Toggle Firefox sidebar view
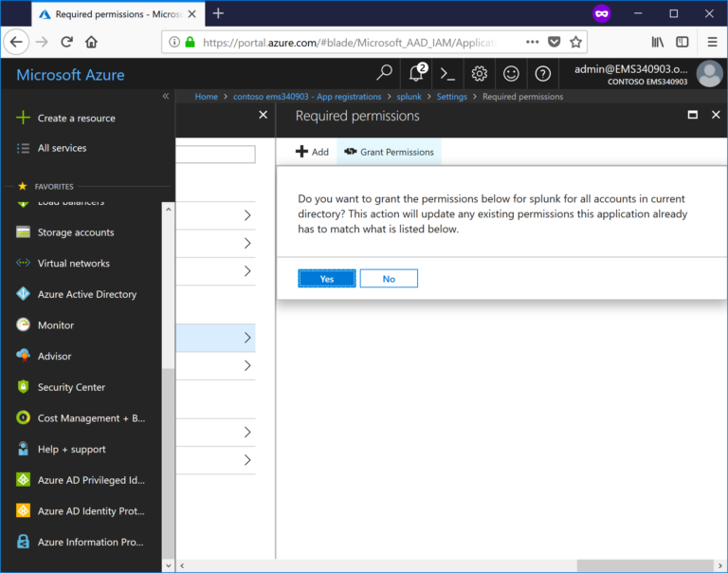 tap(682, 42)
